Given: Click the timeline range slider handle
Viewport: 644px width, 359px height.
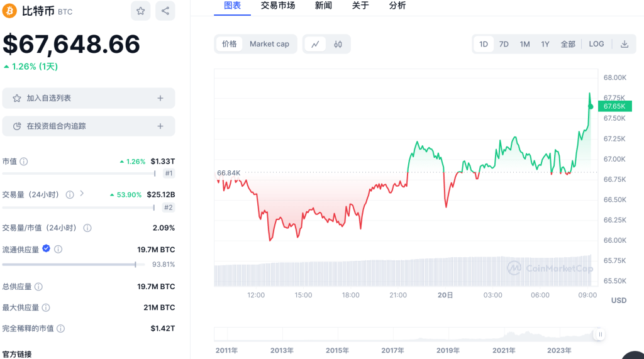Looking at the screenshot, I should point(600,334).
